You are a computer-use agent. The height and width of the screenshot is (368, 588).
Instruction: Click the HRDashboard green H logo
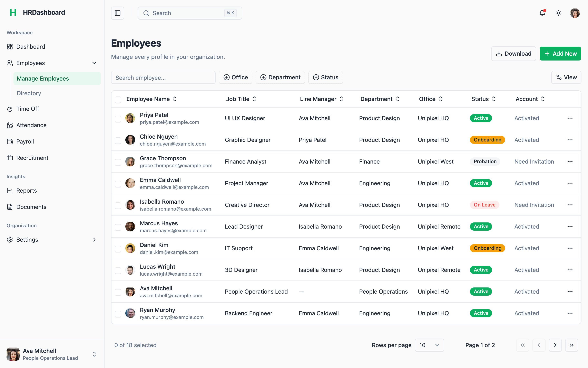[x=13, y=12]
